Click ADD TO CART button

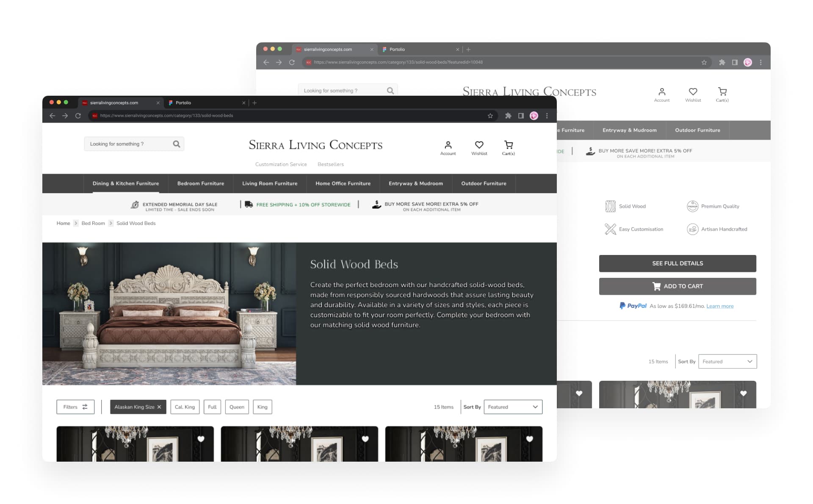tap(677, 286)
